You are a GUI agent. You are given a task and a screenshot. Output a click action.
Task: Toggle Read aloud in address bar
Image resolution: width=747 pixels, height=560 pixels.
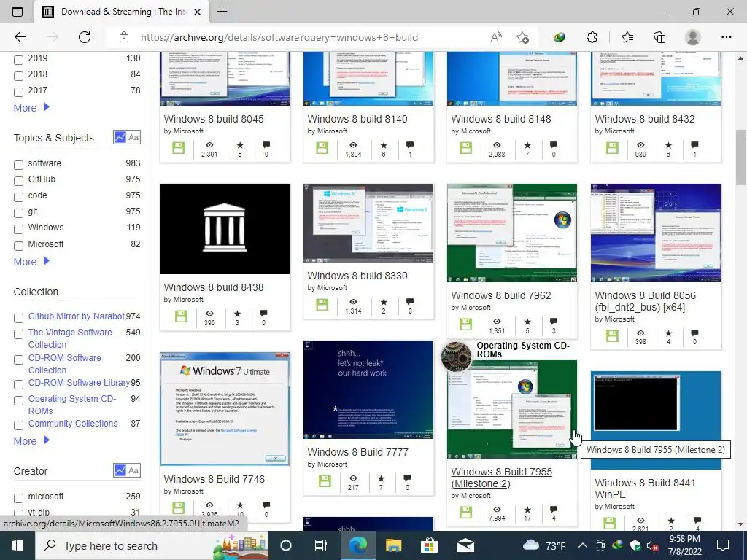coord(496,37)
